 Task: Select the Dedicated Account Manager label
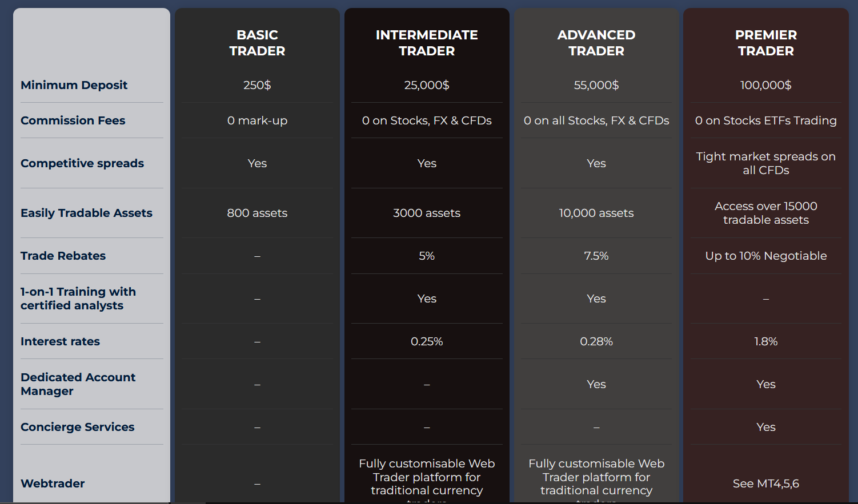pyautogui.click(x=78, y=384)
